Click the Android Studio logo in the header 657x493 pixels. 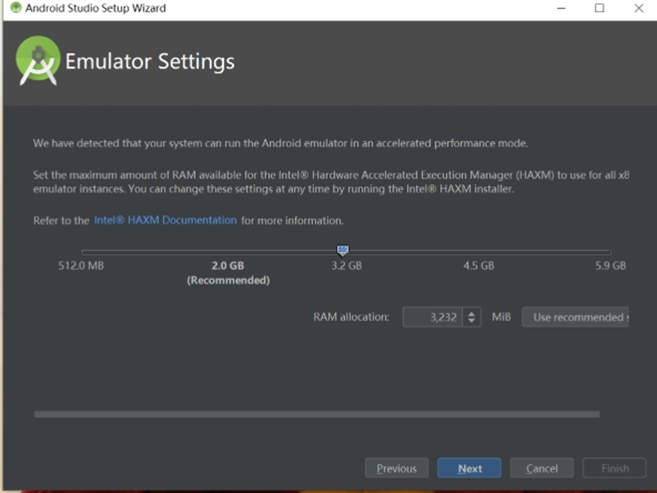pos(38,61)
